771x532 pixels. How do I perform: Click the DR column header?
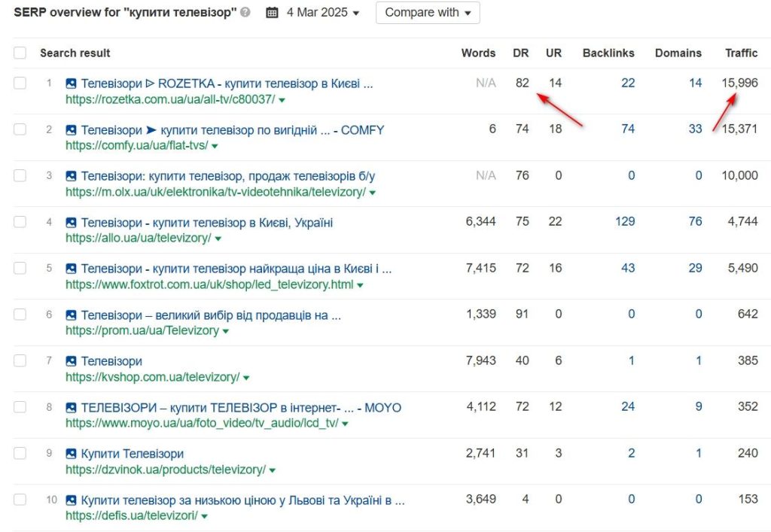[x=521, y=53]
